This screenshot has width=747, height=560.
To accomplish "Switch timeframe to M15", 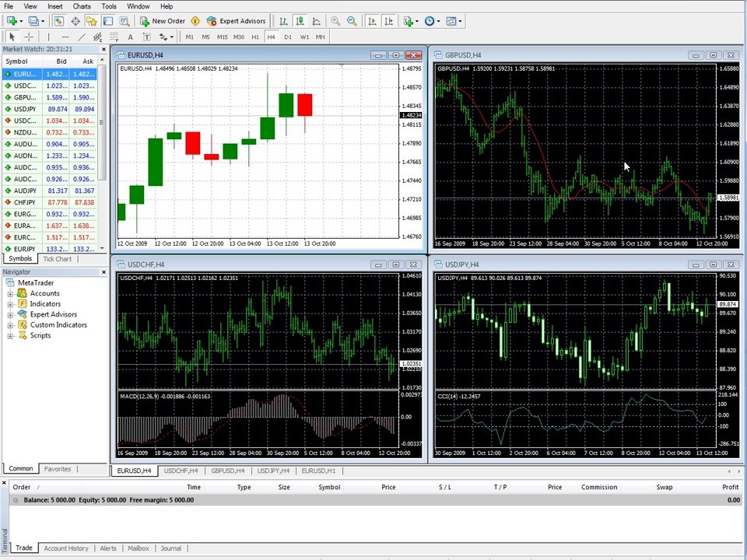I will (x=223, y=37).
